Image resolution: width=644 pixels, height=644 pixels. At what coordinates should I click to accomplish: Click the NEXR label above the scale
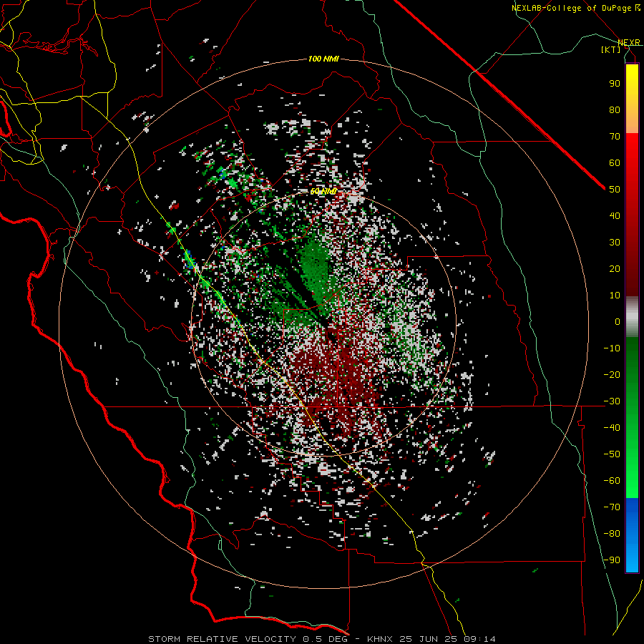click(x=628, y=42)
